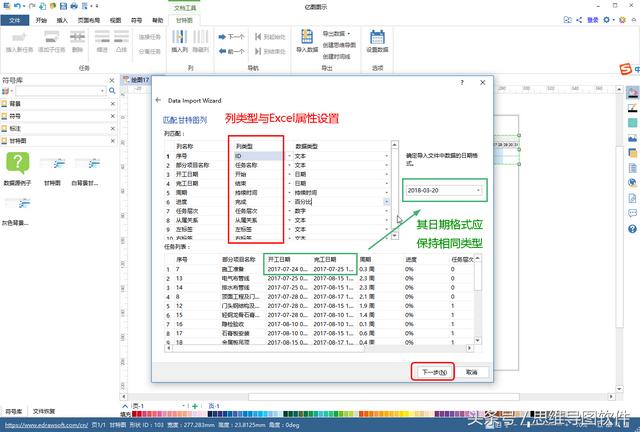Switch to the 甘特图 ribbon tab
This screenshot has height=432, width=640.
pos(184,20)
